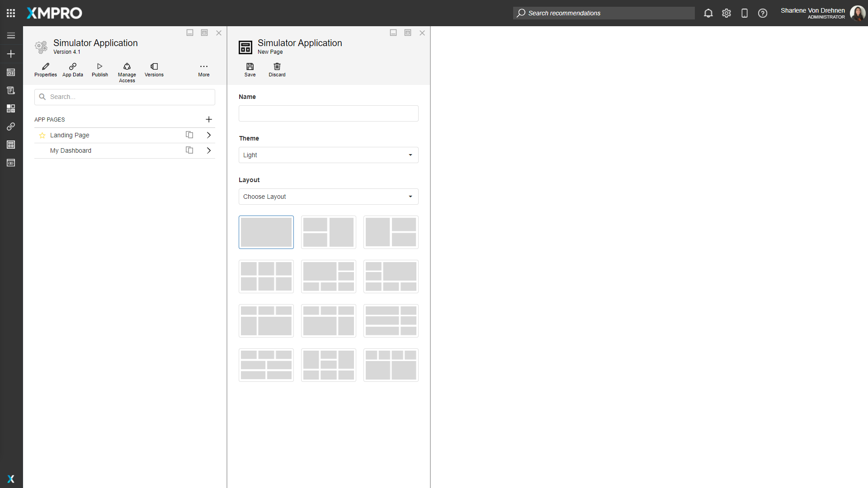Click the Versions icon
Viewport: 868px width, 488px height.
point(154,70)
